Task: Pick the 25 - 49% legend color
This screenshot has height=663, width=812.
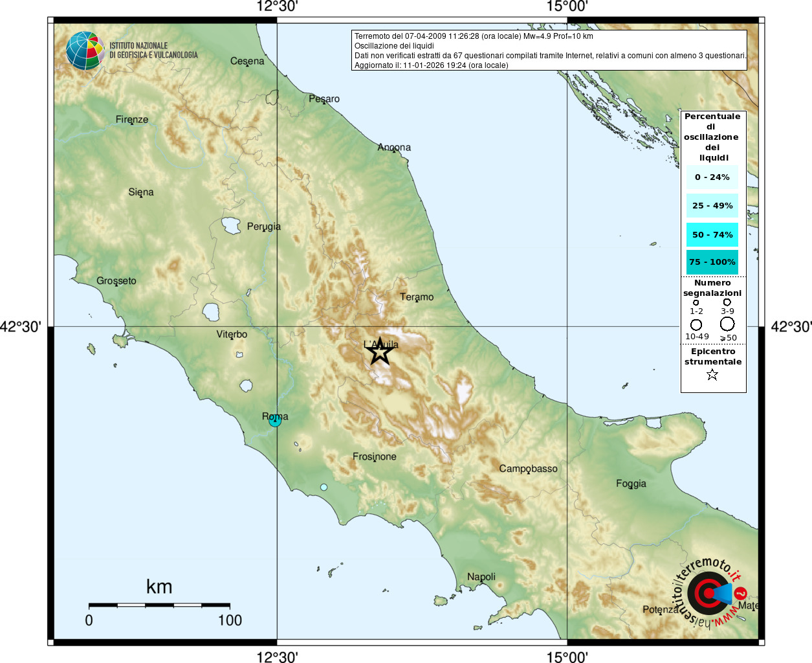Action: pos(712,206)
